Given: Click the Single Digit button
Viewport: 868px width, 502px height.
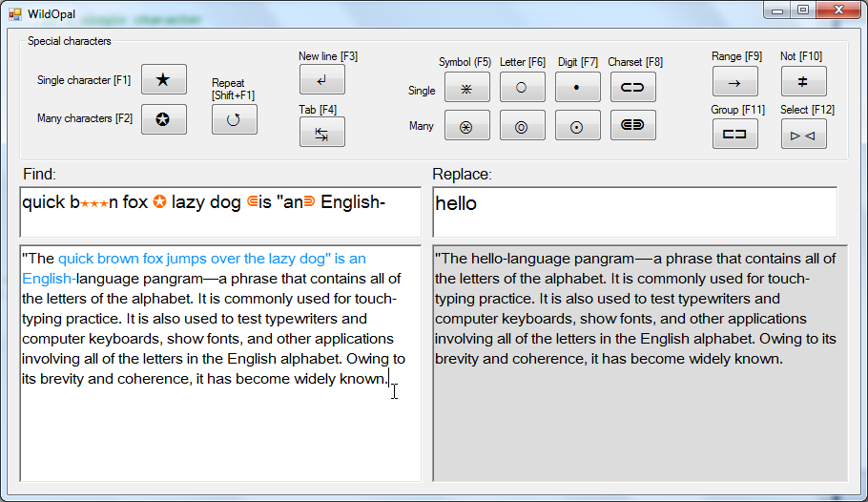Looking at the screenshot, I should click(576, 87).
